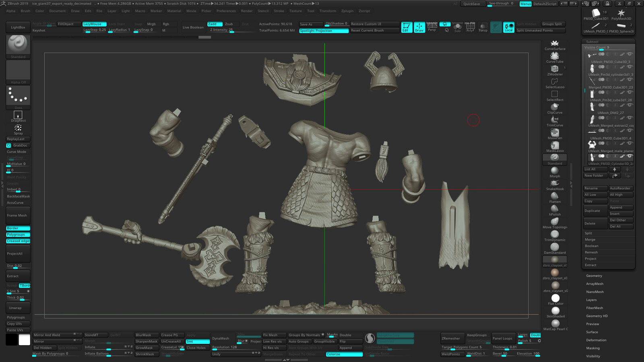644x362 pixels.
Task: Apply the SkinShade4 material
Action: coord(555,312)
